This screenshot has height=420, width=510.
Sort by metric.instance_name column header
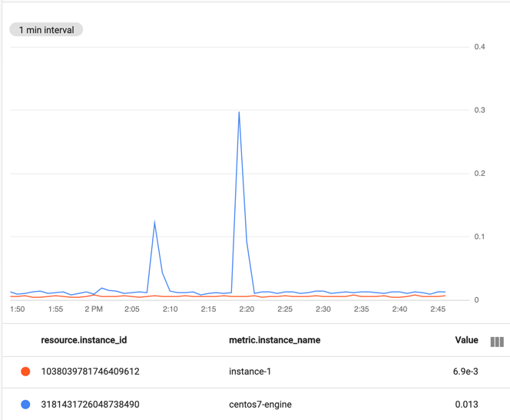[274, 340]
